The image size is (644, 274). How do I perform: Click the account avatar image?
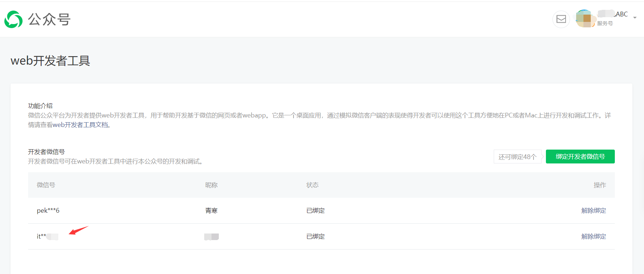tap(585, 19)
